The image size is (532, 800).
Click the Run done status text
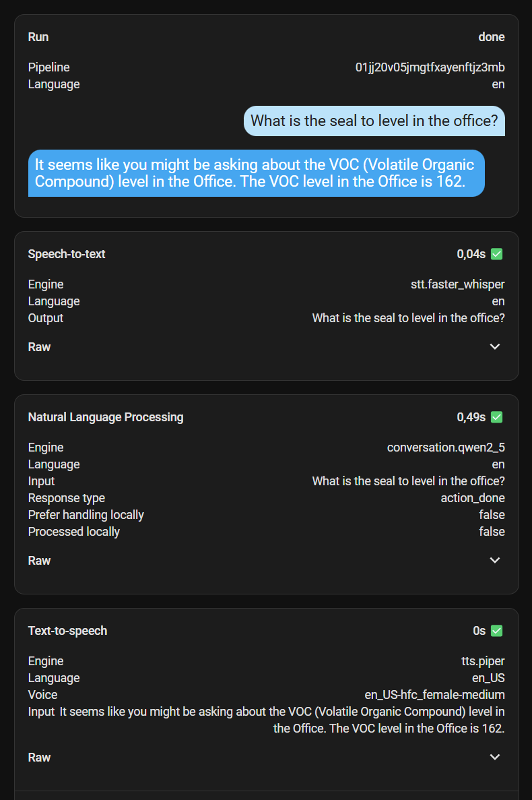491,37
